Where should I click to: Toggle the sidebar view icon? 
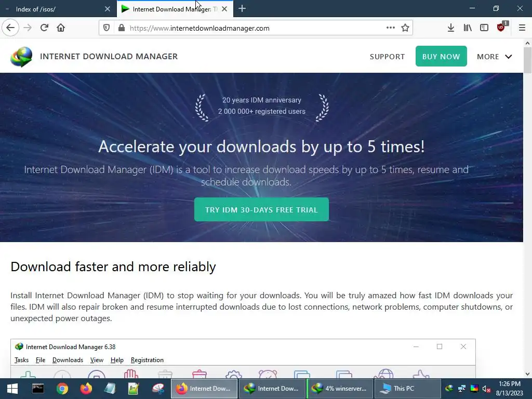pos(484,28)
